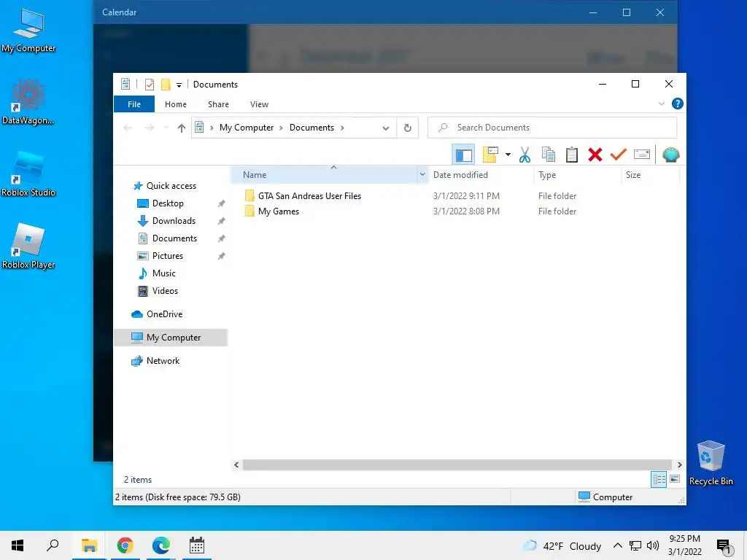Click the horizontal scrollbar left arrow

(x=236, y=464)
